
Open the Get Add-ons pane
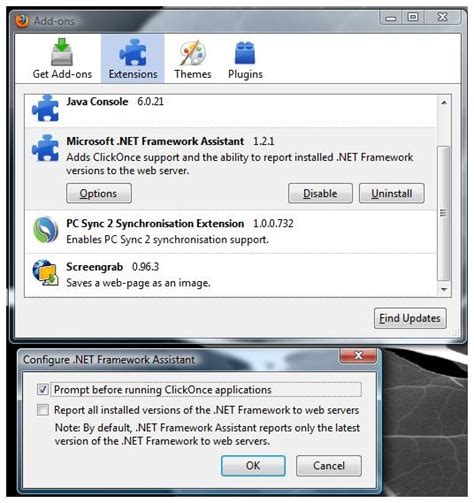tap(62, 59)
